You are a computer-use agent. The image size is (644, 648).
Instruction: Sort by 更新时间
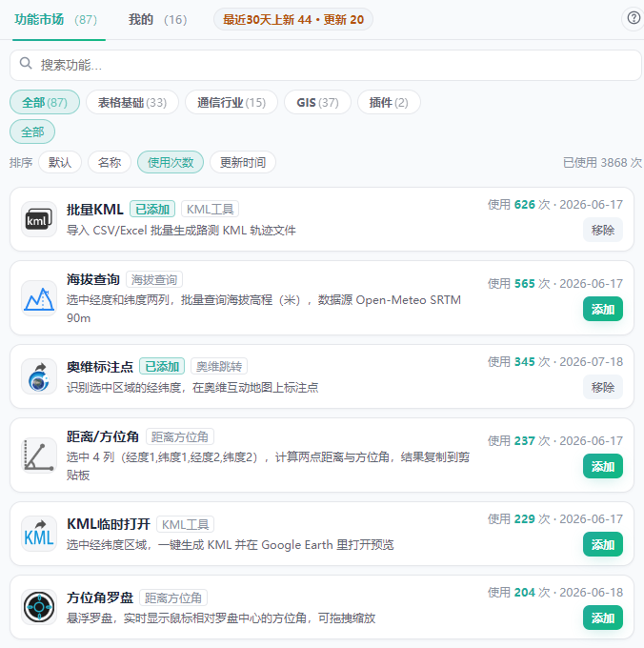tap(243, 162)
